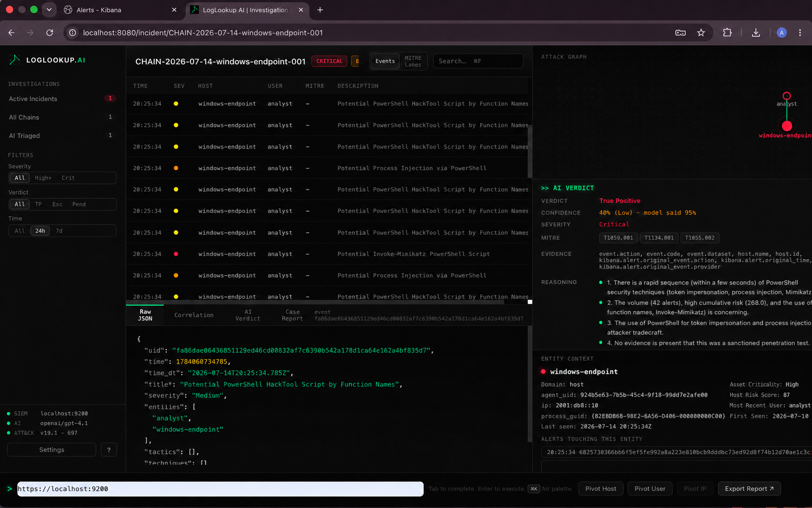This screenshot has width=812, height=508.
Task: Click the TIME column header
Action: (140, 86)
